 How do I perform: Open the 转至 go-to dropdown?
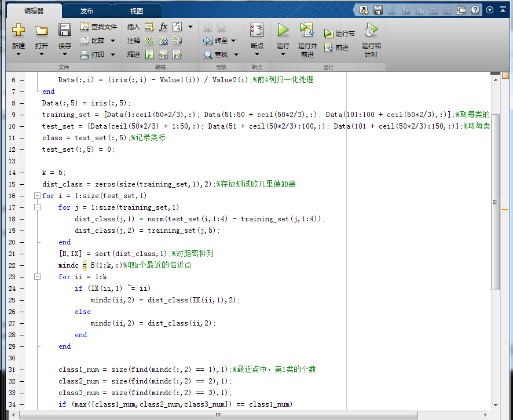coord(233,41)
